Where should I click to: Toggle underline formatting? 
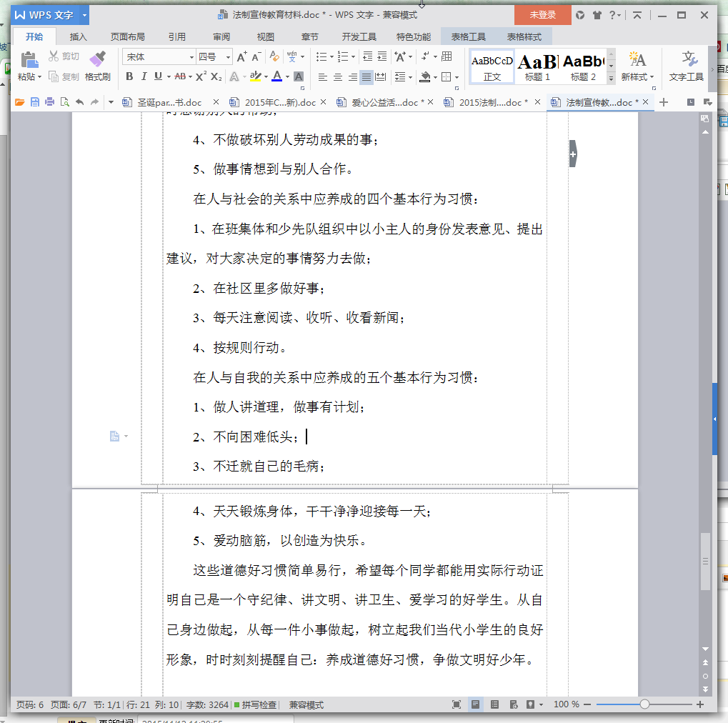point(159,76)
